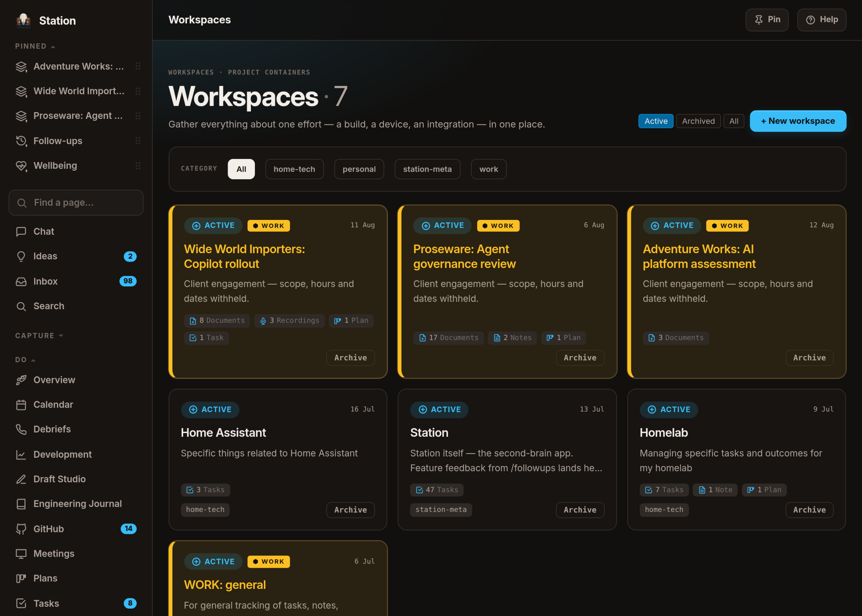Pin this page with Pin button
This screenshot has height=616, width=862.
tap(767, 20)
